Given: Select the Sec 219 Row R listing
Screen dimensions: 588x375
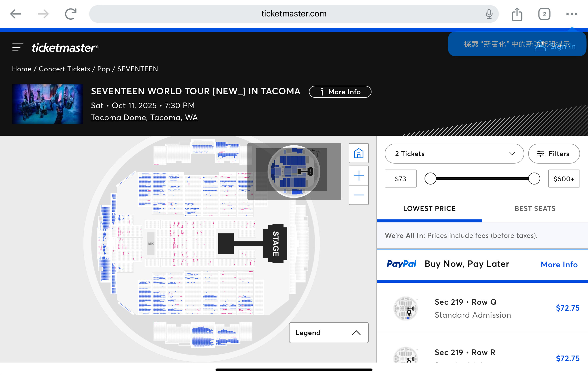Looking at the screenshot, I should tap(482, 348).
